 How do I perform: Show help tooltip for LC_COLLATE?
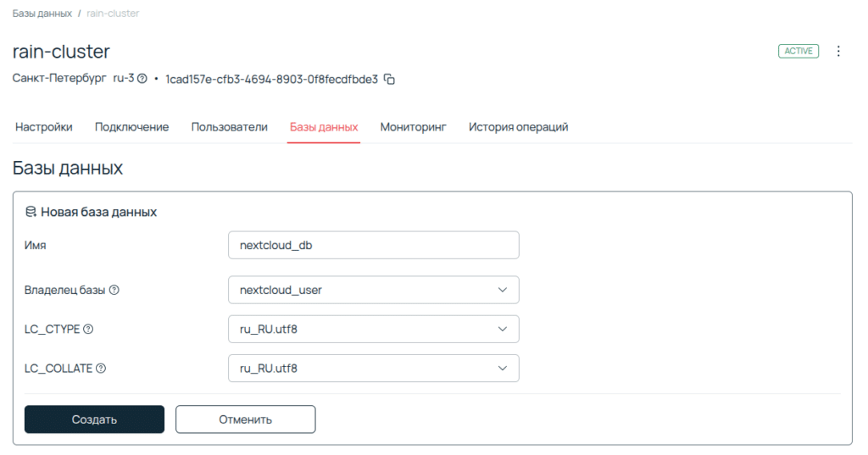pyautogui.click(x=101, y=369)
